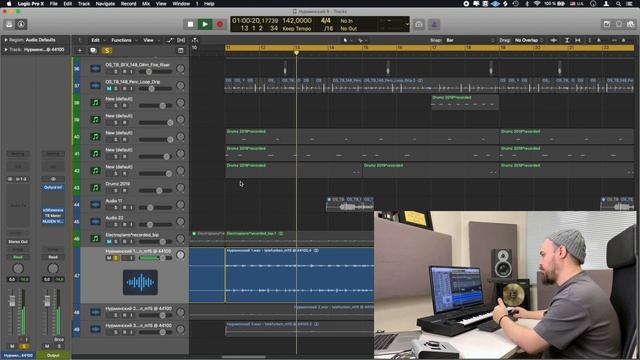Click the Stereo Out output slot
The width and height of the screenshot is (640, 360).
[18, 242]
